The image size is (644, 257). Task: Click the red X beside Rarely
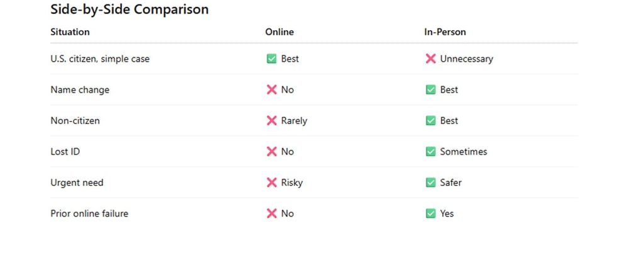coord(272,120)
